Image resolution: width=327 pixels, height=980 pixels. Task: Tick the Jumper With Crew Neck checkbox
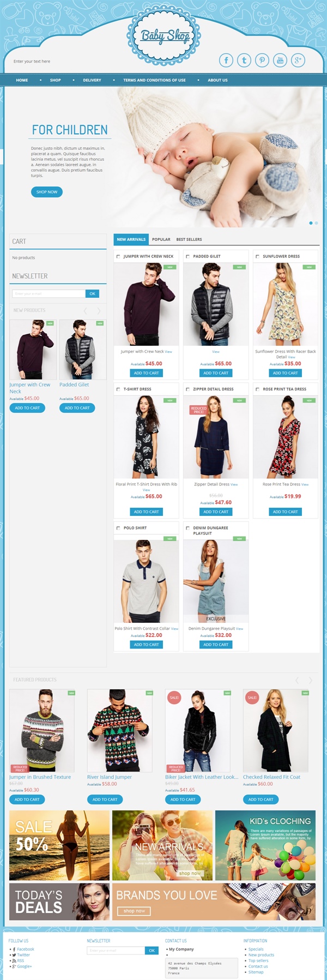click(x=118, y=256)
